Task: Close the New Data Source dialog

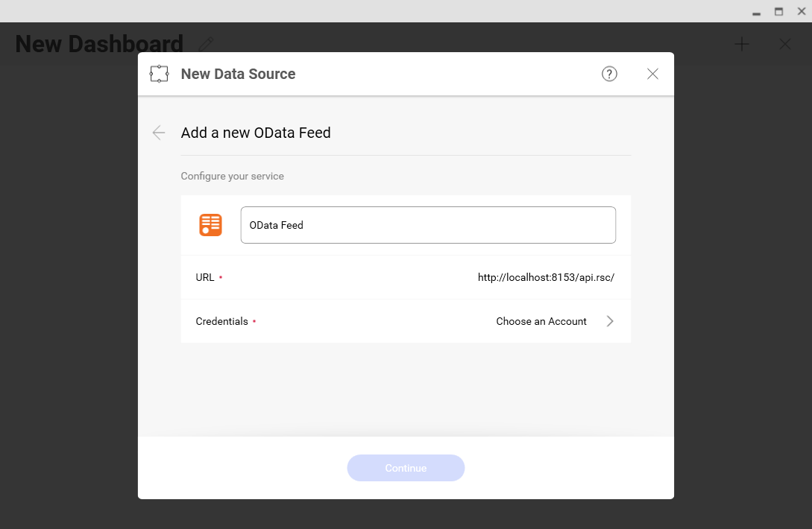Action: [x=652, y=74]
